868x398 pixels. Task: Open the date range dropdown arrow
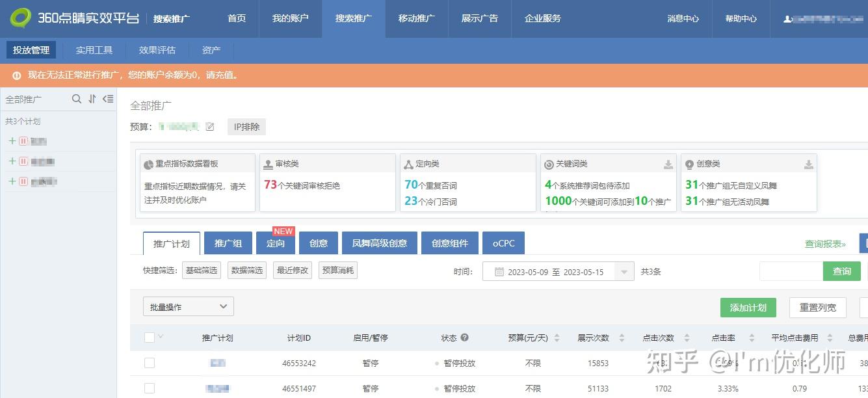pyautogui.click(x=625, y=271)
